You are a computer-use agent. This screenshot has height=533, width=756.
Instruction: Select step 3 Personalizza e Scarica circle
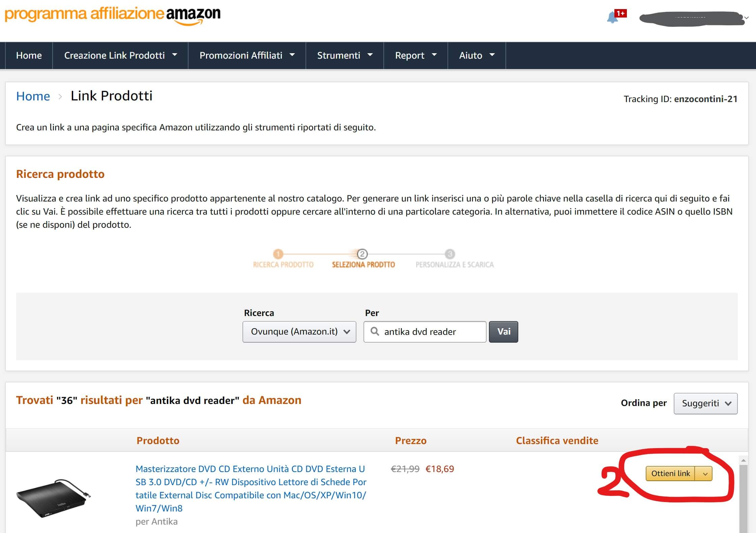click(450, 254)
